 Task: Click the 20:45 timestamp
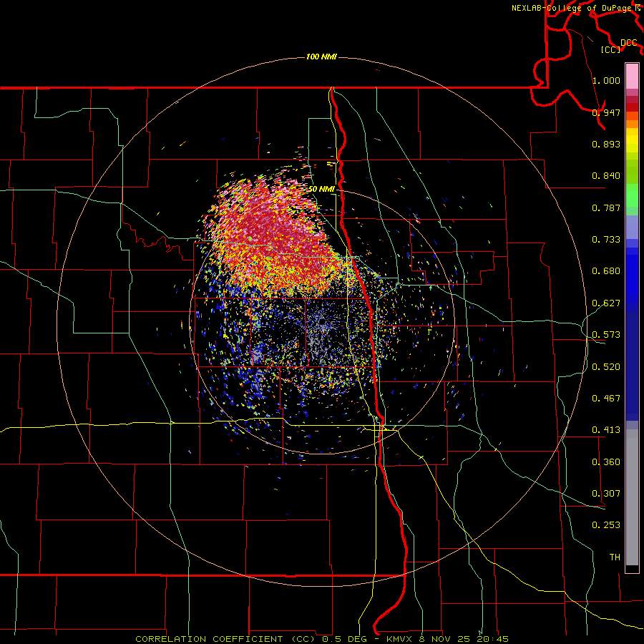493,639
